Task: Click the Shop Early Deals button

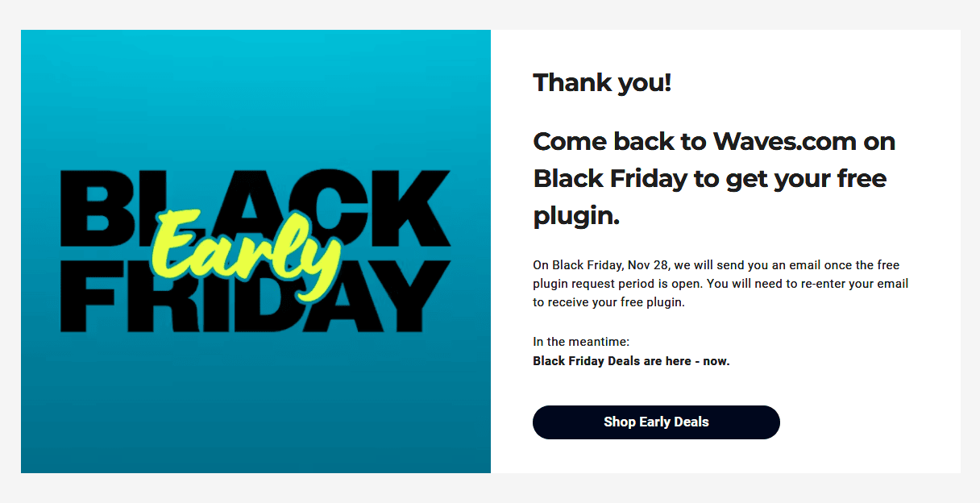Action: point(656,422)
